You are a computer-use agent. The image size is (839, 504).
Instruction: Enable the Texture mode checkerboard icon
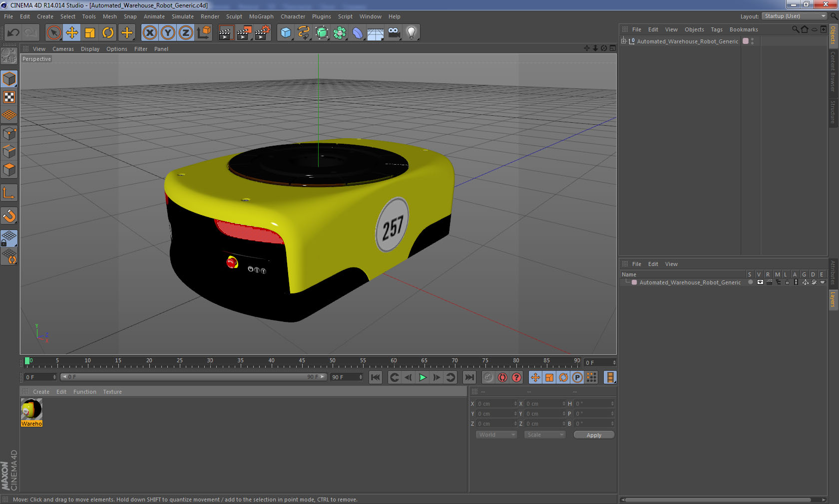pyautogui.click(x=9, y=97)
